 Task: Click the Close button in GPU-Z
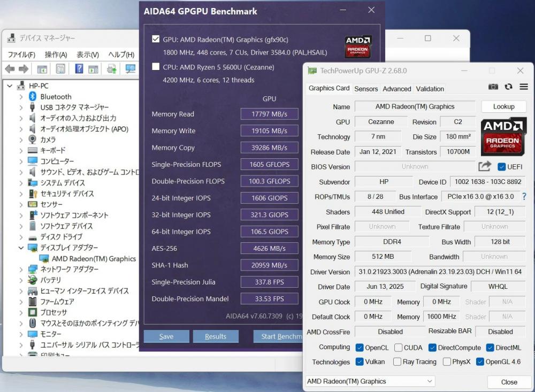509,382
